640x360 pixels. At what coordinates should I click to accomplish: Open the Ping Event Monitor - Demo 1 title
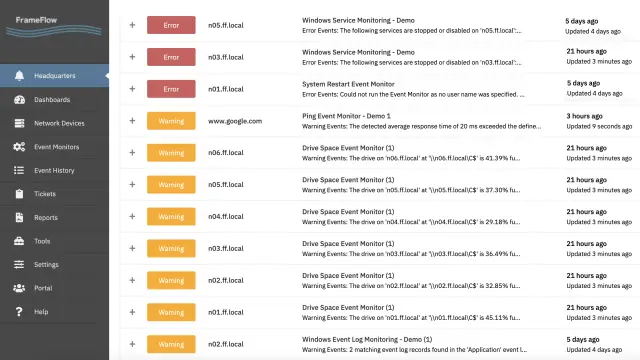[x=346, y=116]
